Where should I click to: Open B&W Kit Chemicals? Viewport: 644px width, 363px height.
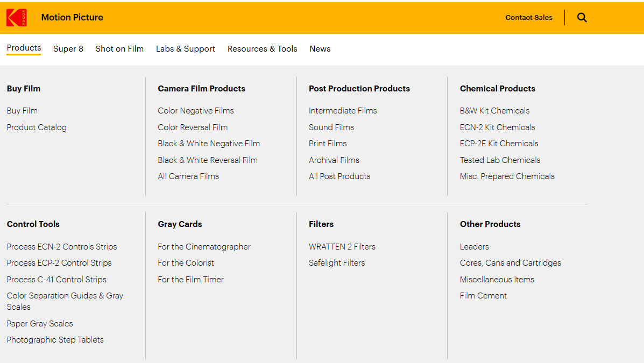point(494,110)
